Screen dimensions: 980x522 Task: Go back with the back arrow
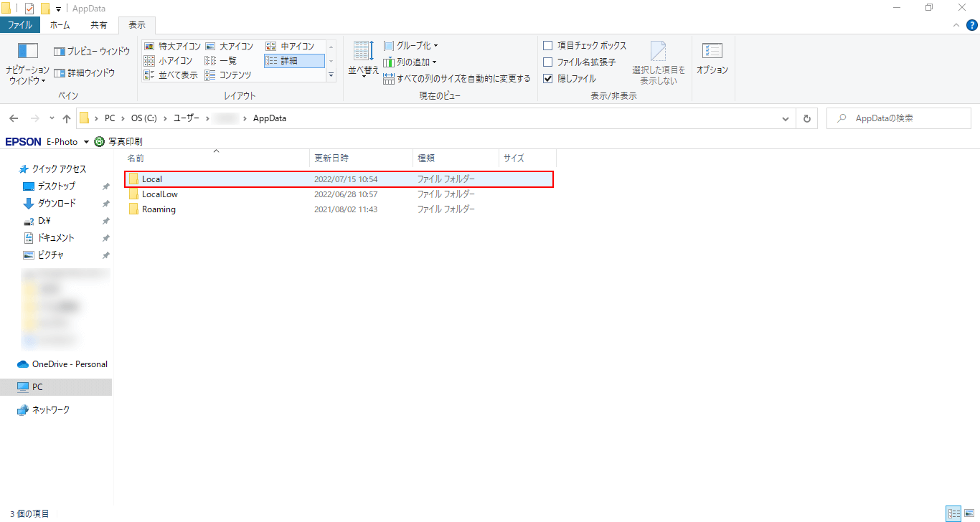click(14, 118)
